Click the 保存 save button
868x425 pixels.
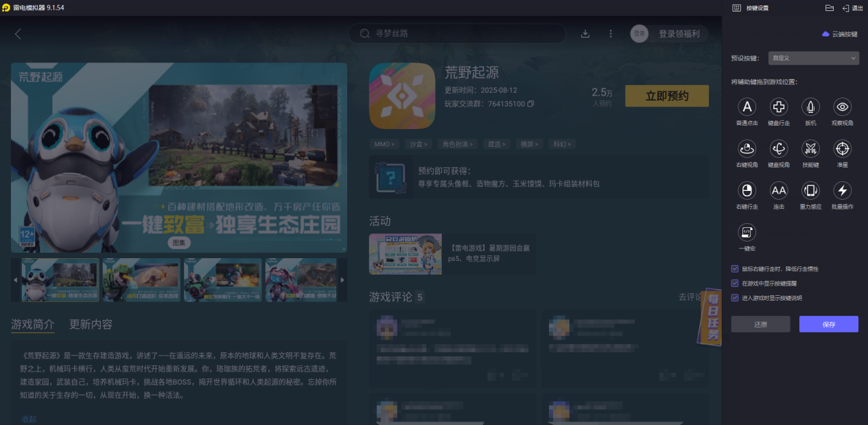pyautogui.click(x=829, y=324)
